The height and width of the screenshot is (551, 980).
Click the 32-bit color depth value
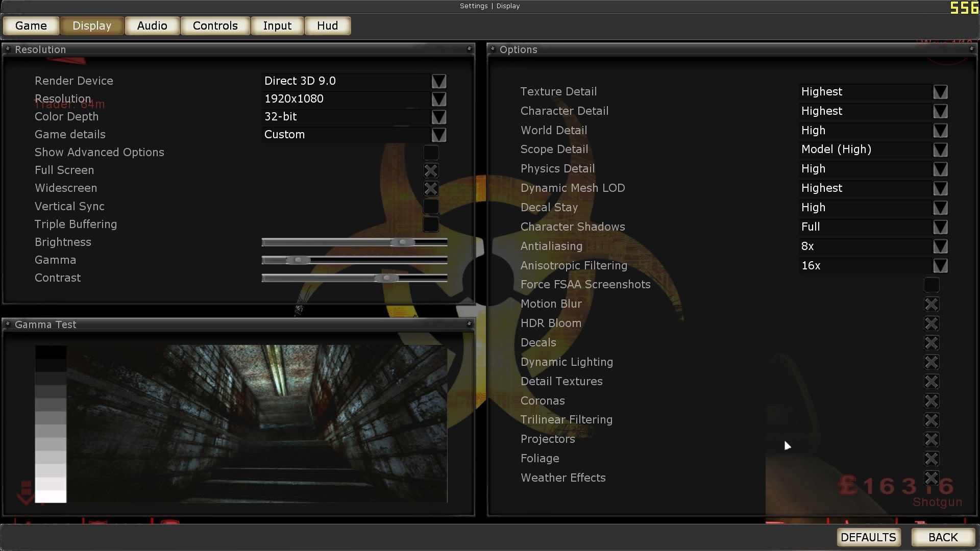click(281, 117)
